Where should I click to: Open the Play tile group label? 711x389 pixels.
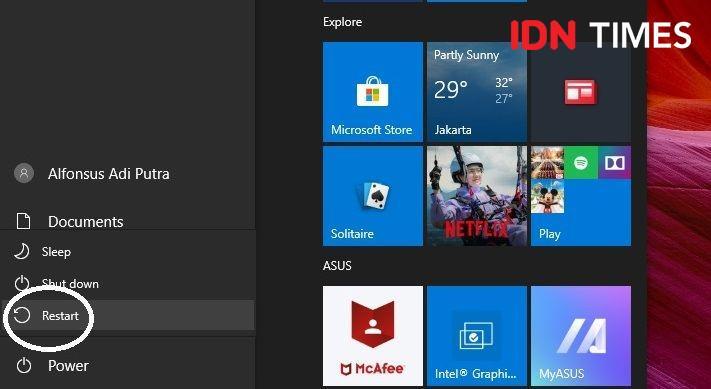(550, 234)
